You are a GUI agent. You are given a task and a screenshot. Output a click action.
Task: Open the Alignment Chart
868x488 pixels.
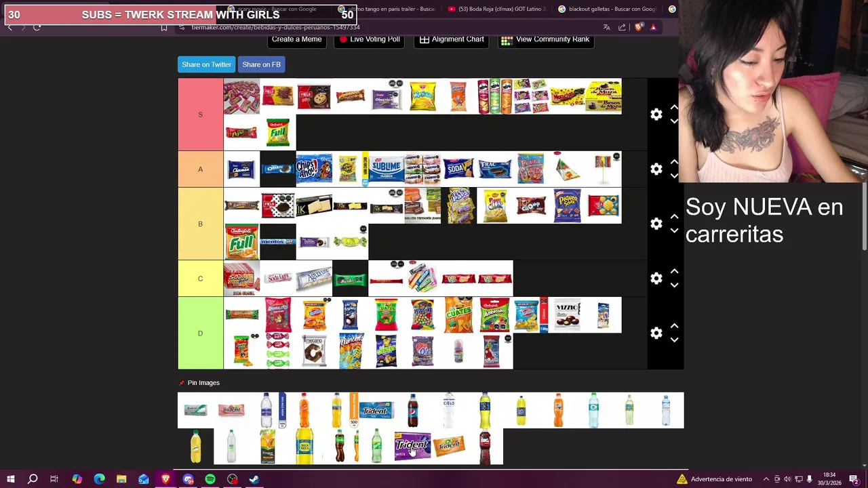point(452,39)
